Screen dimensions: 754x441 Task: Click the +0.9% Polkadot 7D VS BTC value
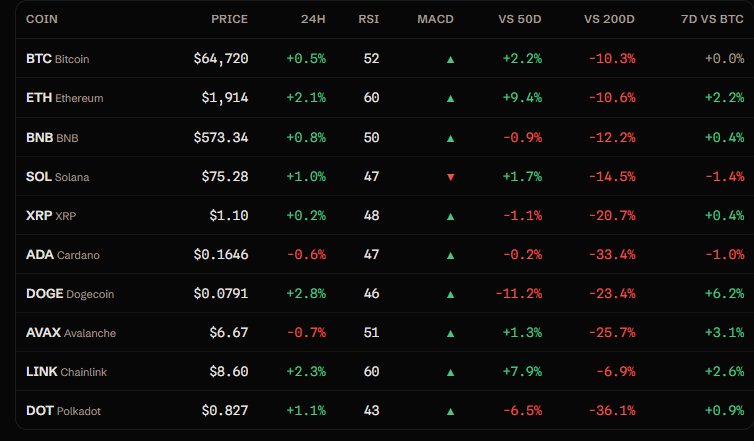(725, 411)
